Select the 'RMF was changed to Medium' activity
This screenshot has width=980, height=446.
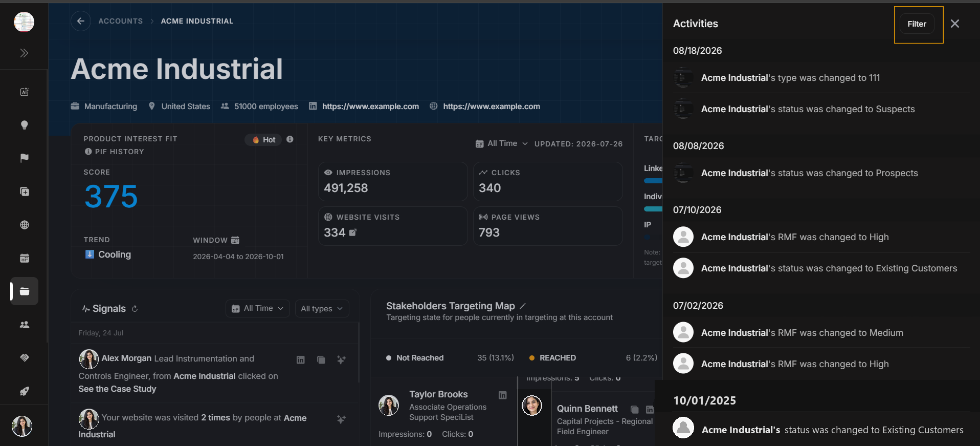point(821,333)
